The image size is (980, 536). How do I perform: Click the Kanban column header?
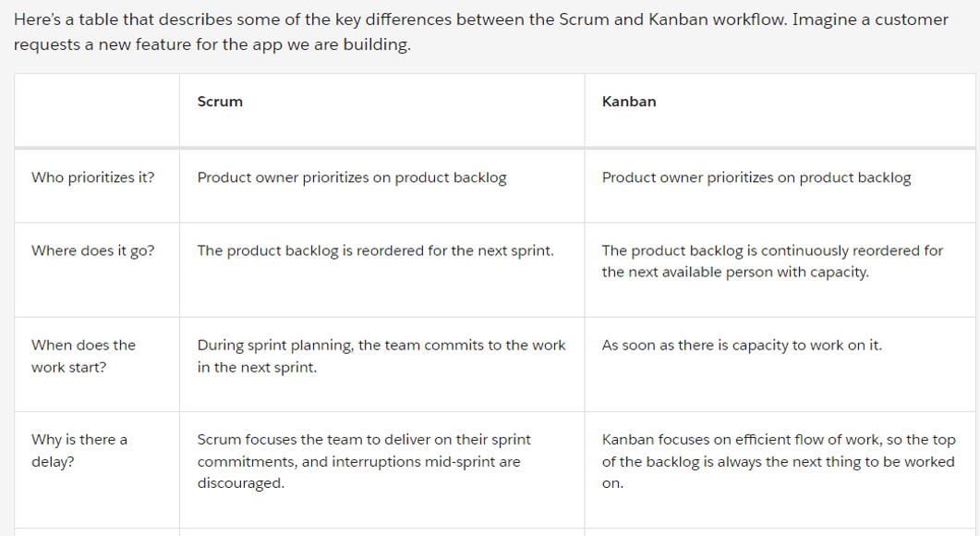[628, 102]
